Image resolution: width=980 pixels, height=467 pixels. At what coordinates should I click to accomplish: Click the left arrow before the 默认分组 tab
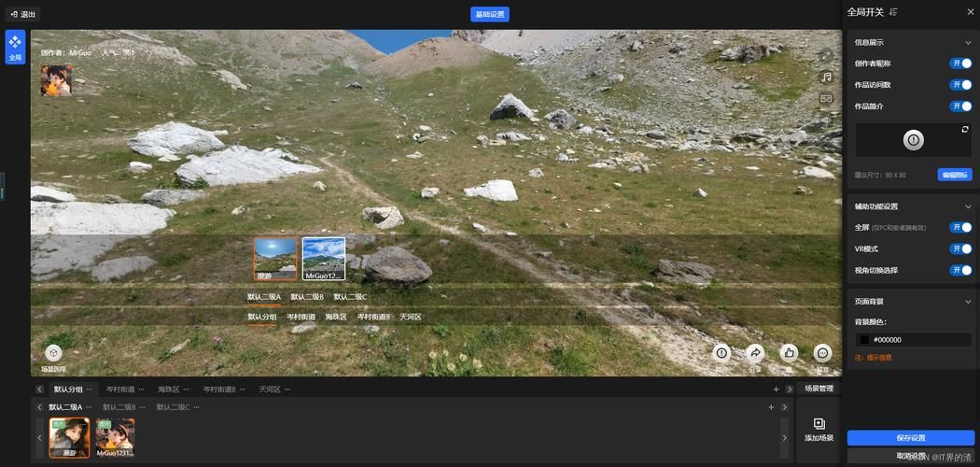(39, 389)
